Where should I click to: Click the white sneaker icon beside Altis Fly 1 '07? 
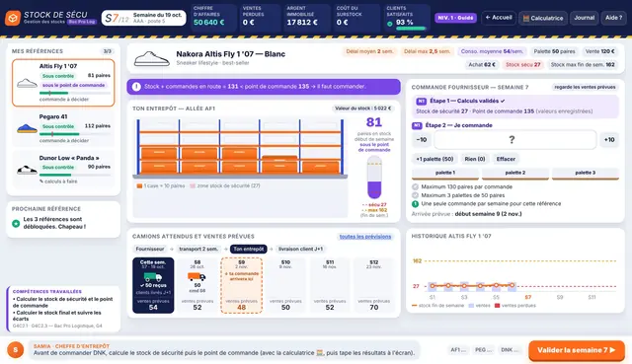click(x=27, y=83)
